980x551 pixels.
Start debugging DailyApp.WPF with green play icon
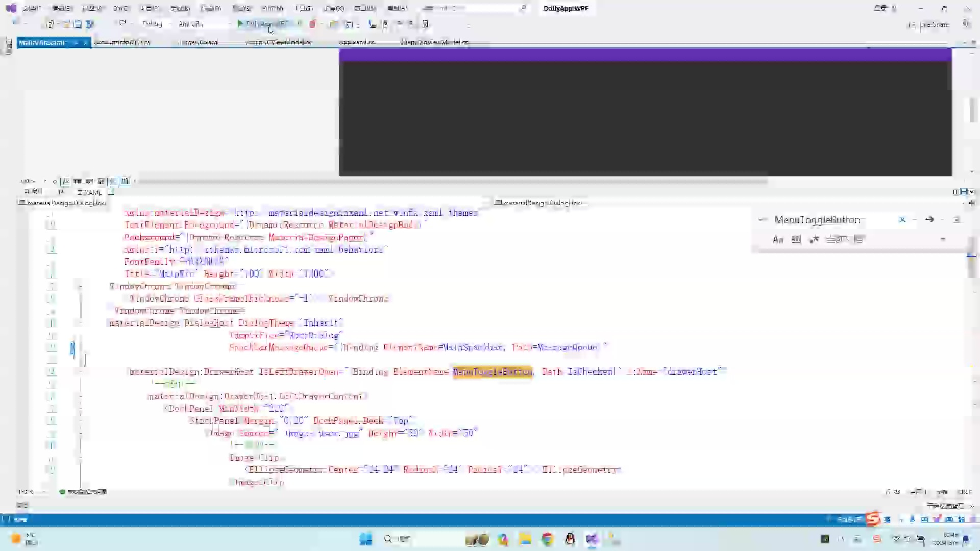click(x=240, y=24)
